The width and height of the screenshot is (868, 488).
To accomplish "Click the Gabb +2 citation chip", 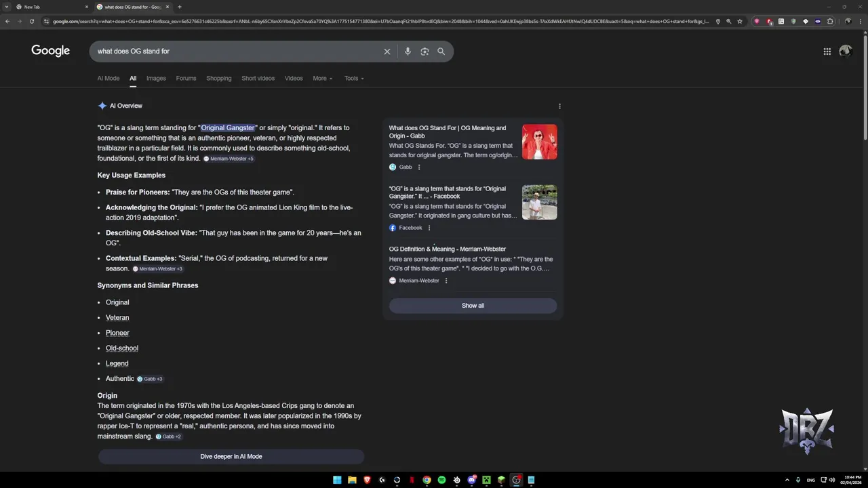I will coord(169,436).
